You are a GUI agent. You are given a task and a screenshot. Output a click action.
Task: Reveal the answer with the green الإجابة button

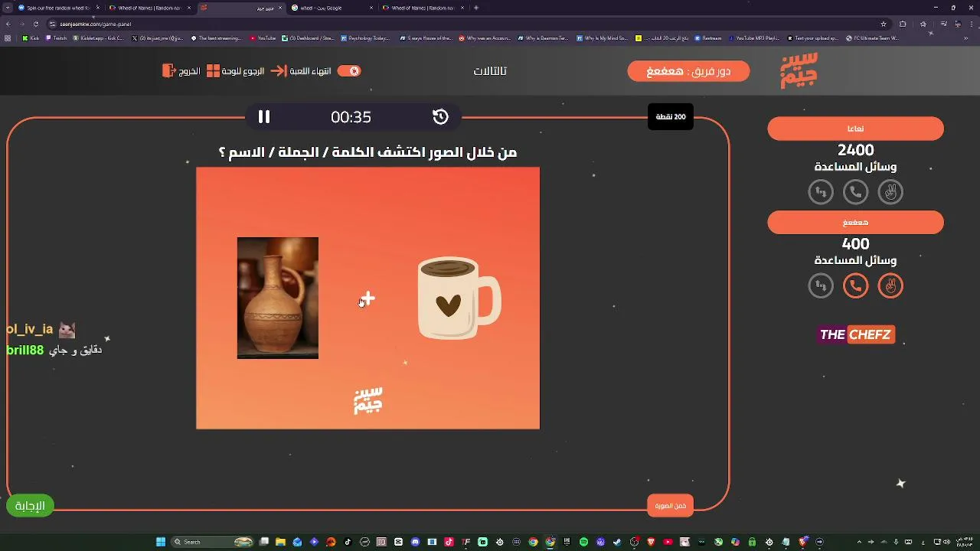[x=30, y=506]
